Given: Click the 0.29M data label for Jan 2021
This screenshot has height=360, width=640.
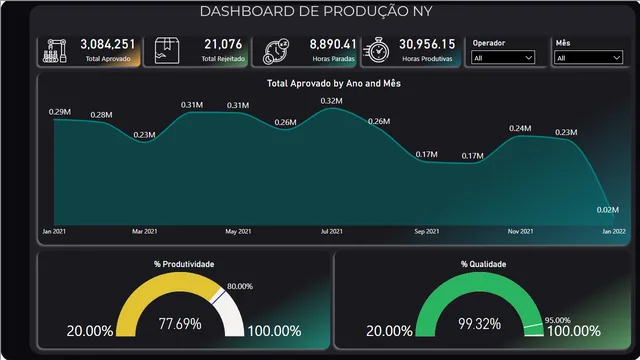Looking at the screenshot, I should point(60,112).
